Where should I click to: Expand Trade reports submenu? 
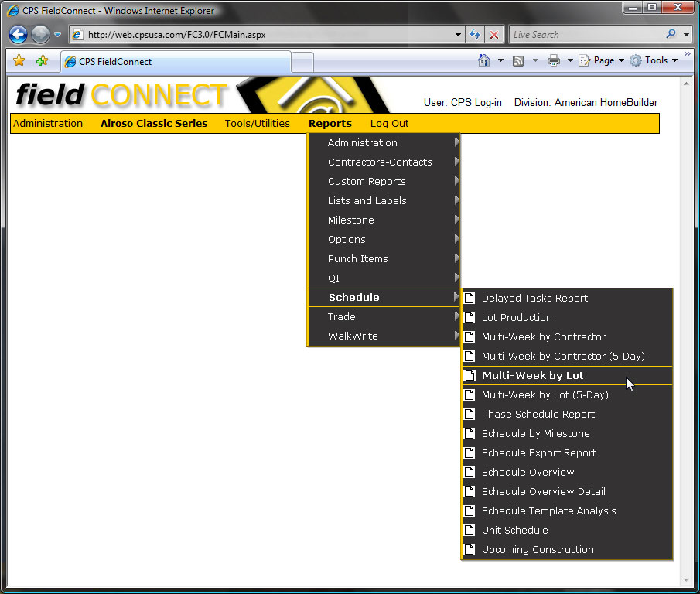click(384, 317)
